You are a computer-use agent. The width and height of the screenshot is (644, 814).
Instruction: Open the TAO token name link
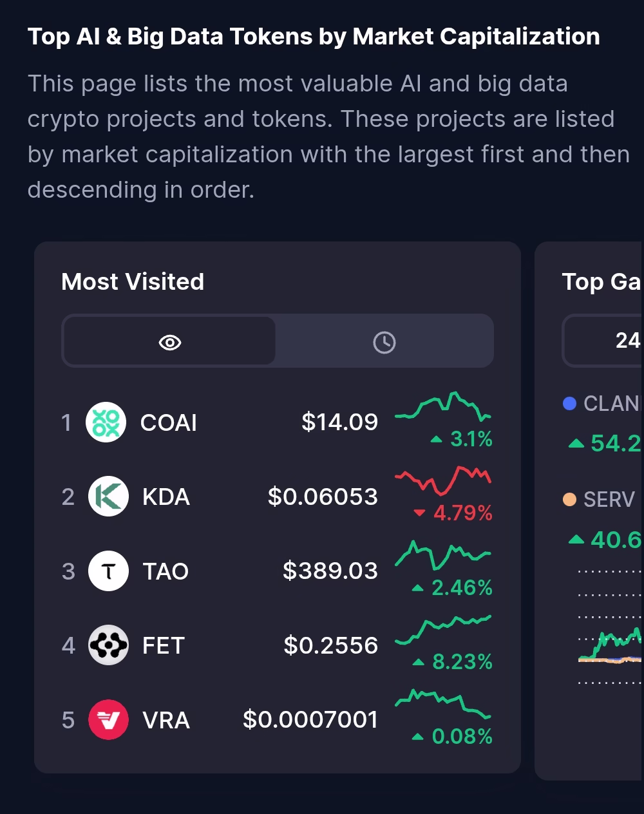(x=165, y=572)
